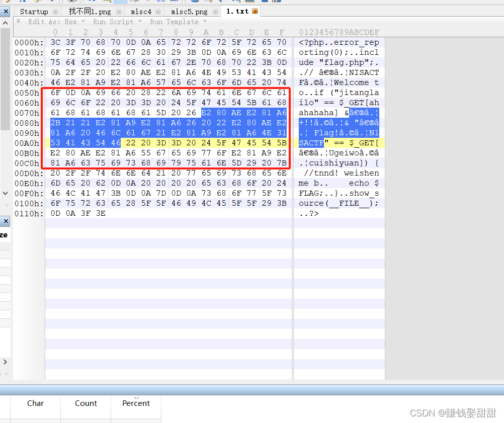Viewport: 504px width, 423px height.
Task: Click the scroll-down arrow in the left panel
Action: (x=5, y=193)
